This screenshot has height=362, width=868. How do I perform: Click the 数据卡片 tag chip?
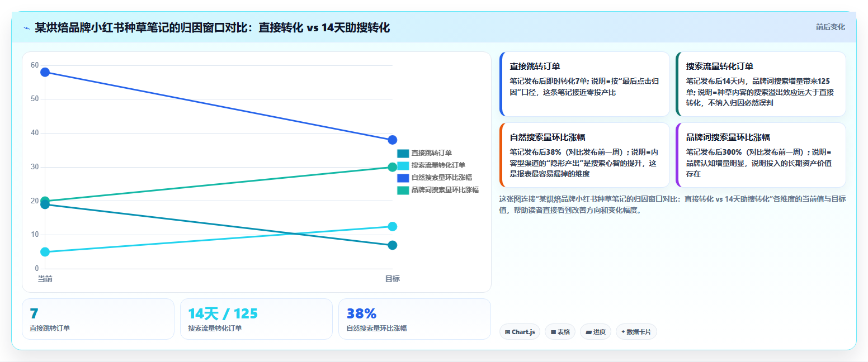636,332
